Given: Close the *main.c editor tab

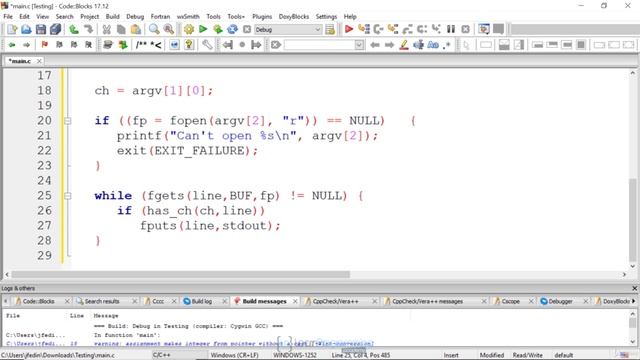Looking at the screenshot, I should (39, 61).
